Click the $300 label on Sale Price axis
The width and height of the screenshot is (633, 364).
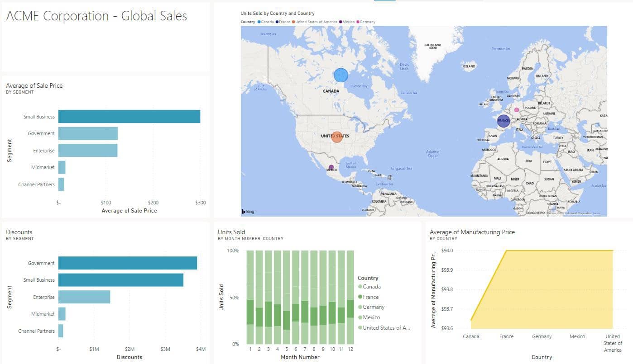click(201, 203)
